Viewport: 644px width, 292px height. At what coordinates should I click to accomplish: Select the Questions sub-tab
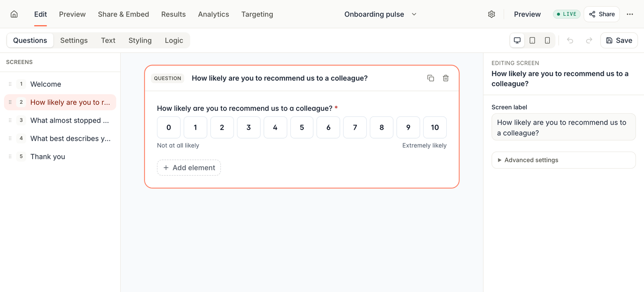(30, 40)
